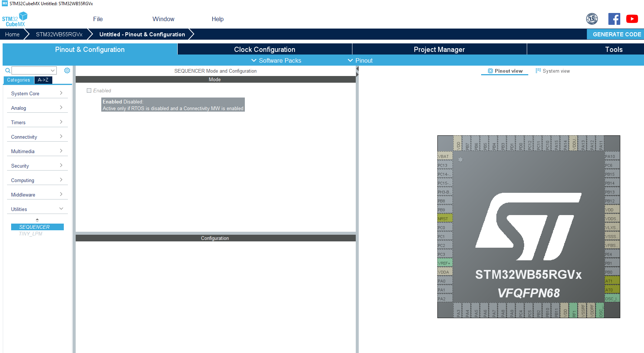Image resolution: width=644 pixels, height=353 pixels.
Task: Expand the Computing category
Action: point(37,180)
